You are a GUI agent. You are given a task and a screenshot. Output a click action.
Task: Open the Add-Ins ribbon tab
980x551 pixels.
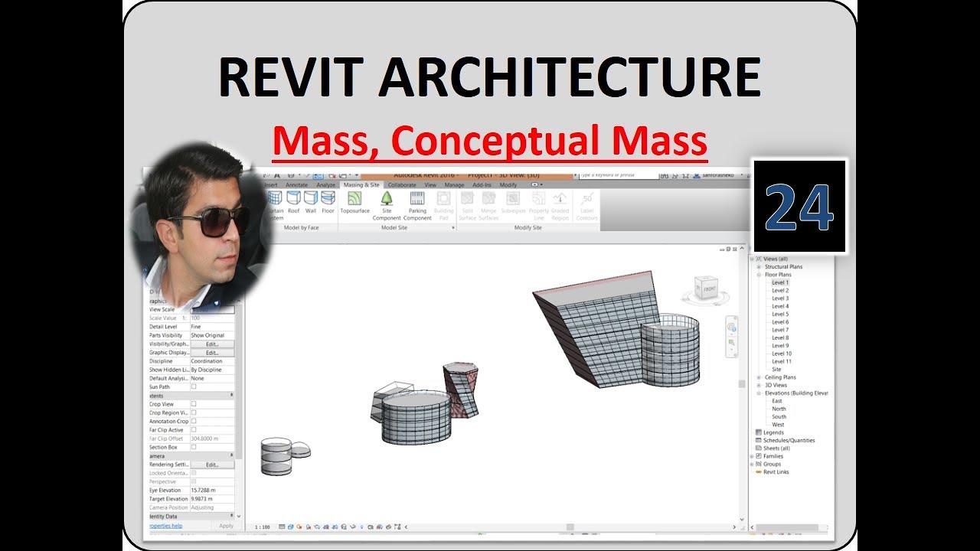[482, 184]
